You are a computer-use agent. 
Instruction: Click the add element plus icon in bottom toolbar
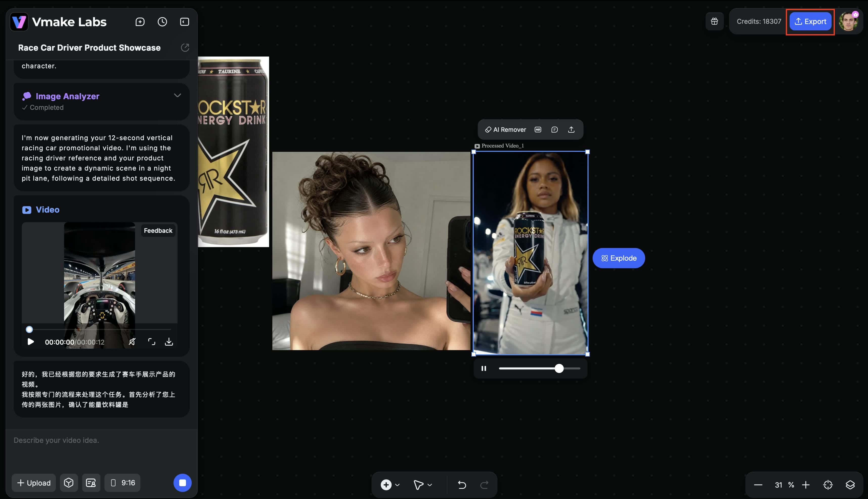coord(386,485)
